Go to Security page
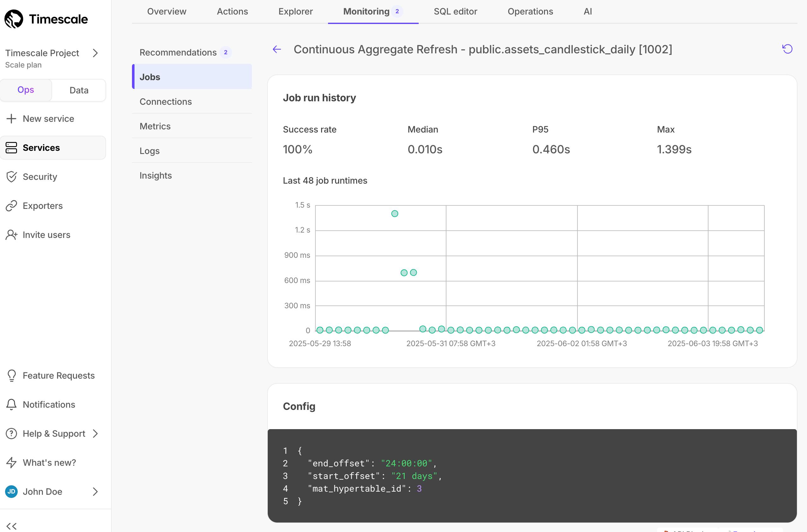Screen dimensions: 807x532 (53, 177)
